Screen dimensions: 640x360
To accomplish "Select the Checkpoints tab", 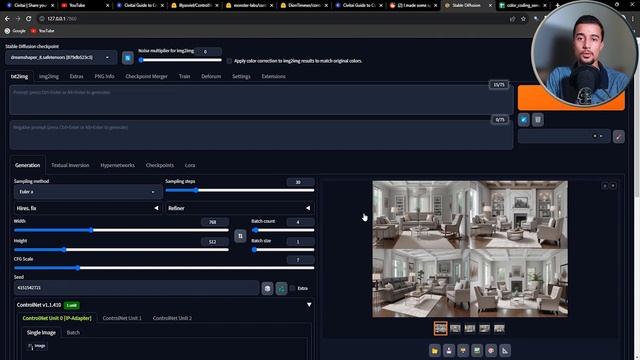I will click(x=160, y=165).
